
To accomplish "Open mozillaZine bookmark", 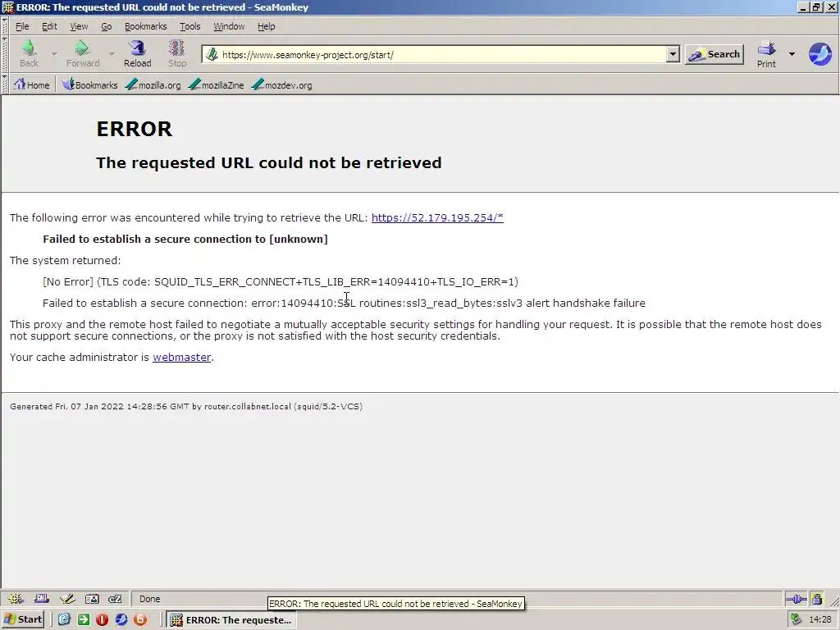I will tap(216, 84).
